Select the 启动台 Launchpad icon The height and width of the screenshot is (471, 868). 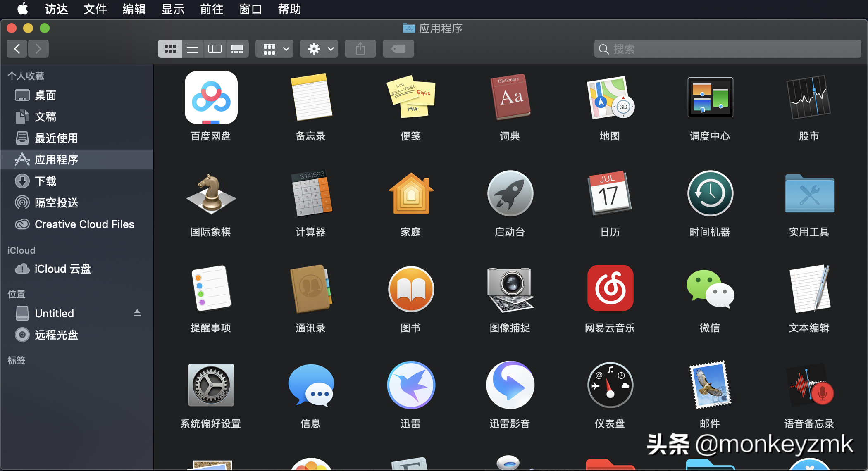coord(510,193)
